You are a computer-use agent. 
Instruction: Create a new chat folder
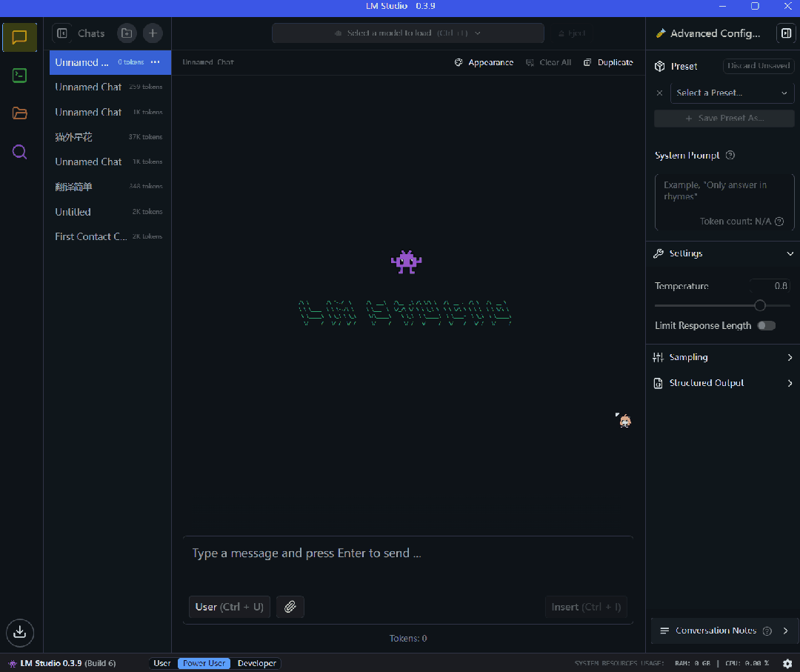pyautogui.click(x=127, y=33)
